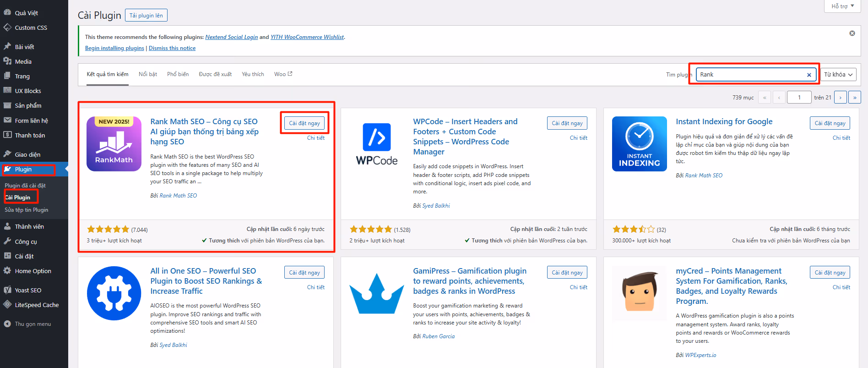Open Custom CSS sidebar icon

pos(7,27)
